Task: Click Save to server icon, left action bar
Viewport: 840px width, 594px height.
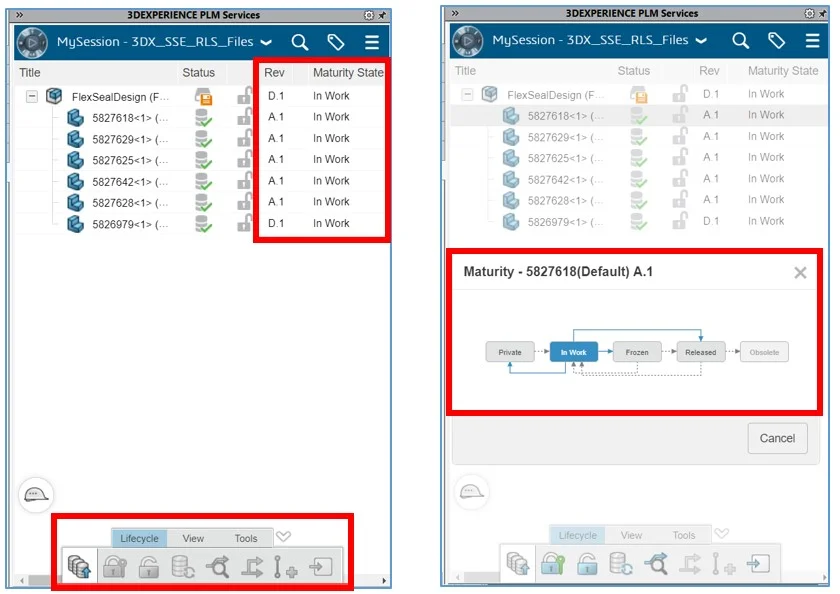Action: click(x=79, y=567)
